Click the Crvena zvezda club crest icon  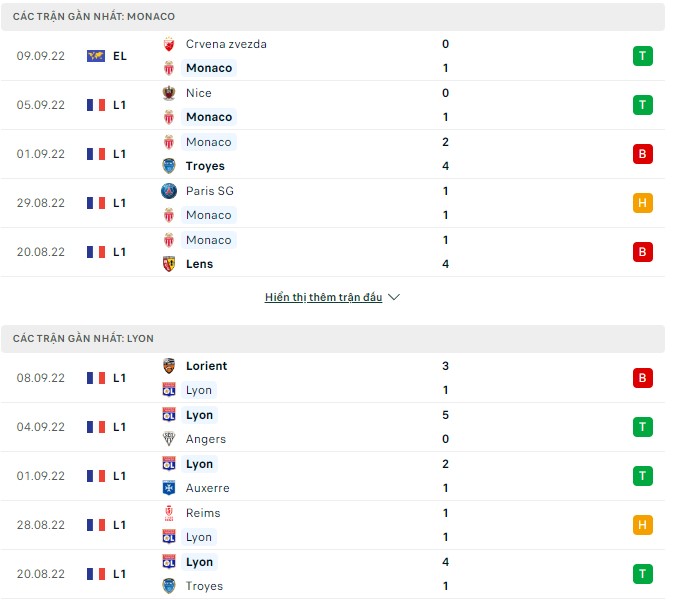[x=169, y=44]
